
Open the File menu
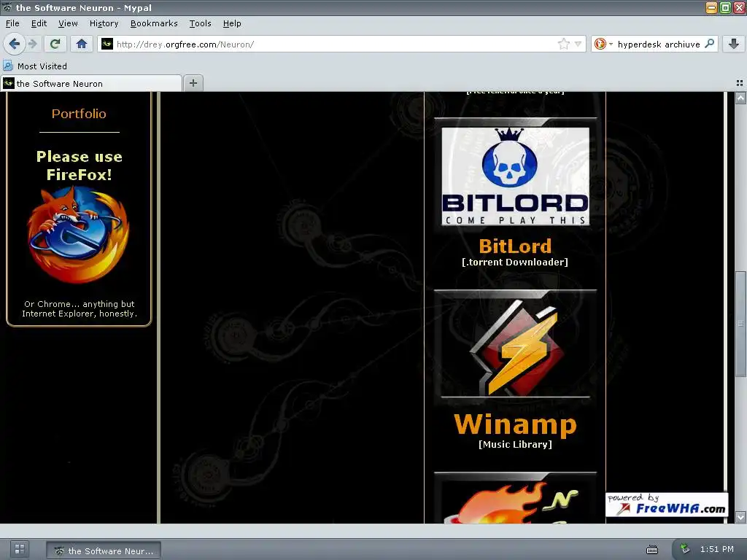coord(12,23)
